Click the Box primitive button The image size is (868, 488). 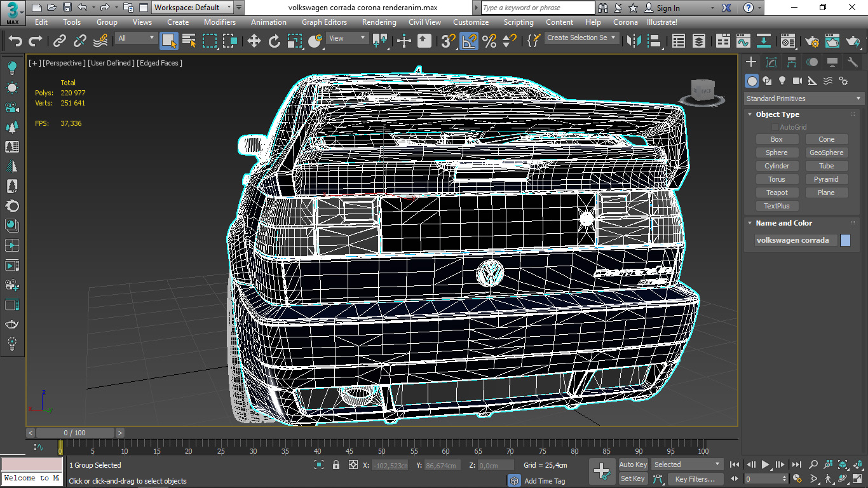tap(776, 139)
